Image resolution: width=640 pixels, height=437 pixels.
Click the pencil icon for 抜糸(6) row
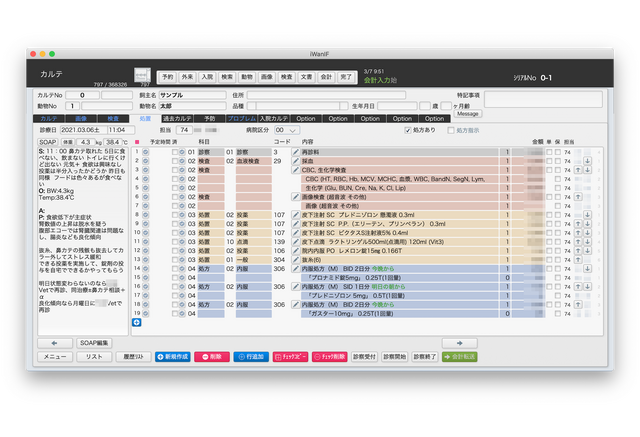(x=295, y=260)
